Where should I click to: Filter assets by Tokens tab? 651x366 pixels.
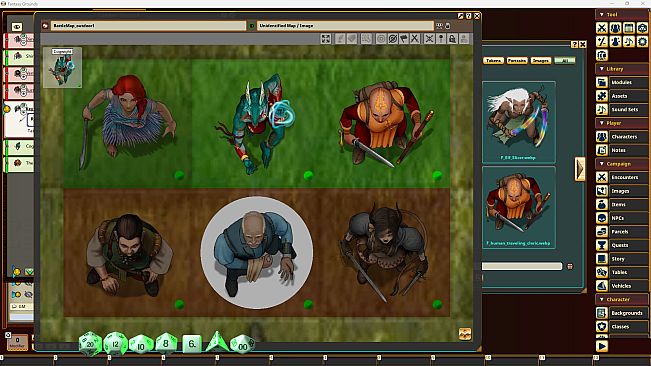tap(493, 61)
